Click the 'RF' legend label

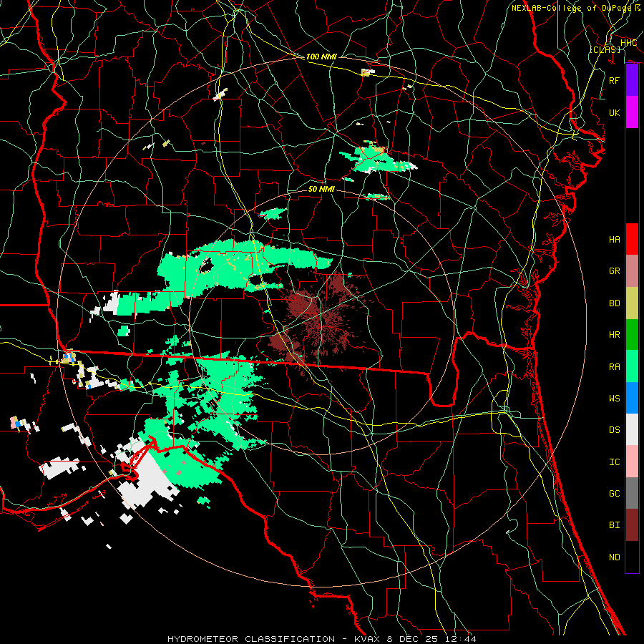(x=614, y=80)
